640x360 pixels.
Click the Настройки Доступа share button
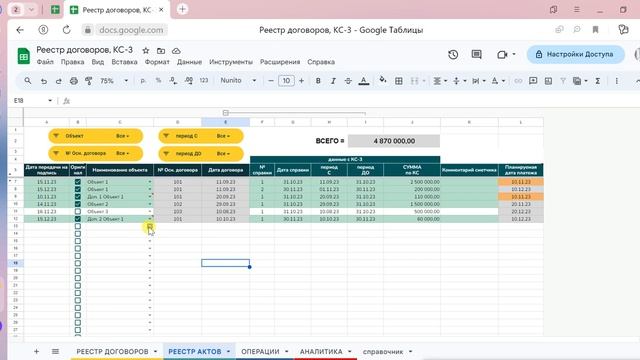point(576,54)
